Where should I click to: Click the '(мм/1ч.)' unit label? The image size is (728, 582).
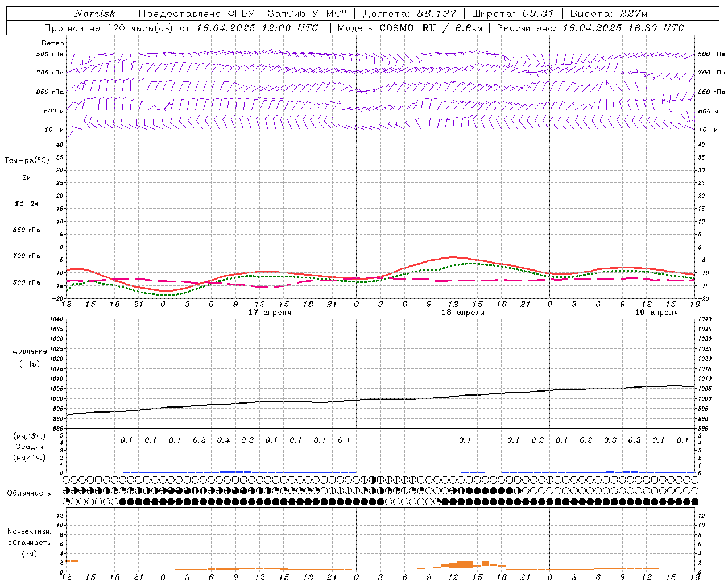click(x=30, y=458)
